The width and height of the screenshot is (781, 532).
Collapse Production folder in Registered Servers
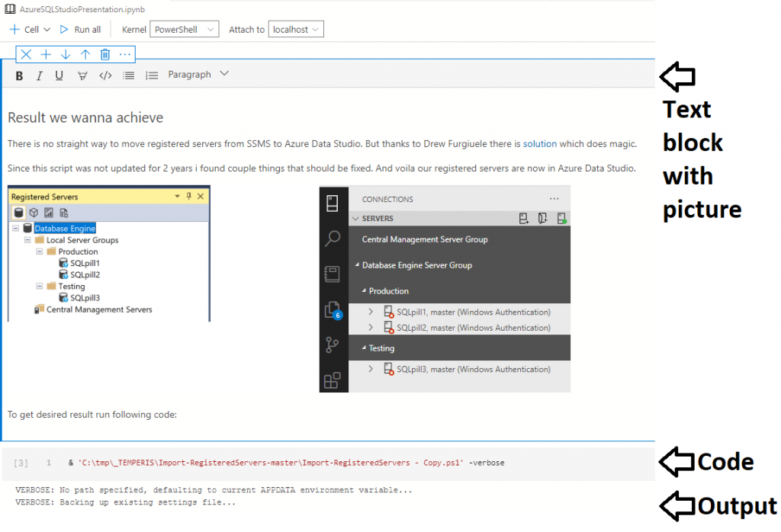(x=40, y=252)
